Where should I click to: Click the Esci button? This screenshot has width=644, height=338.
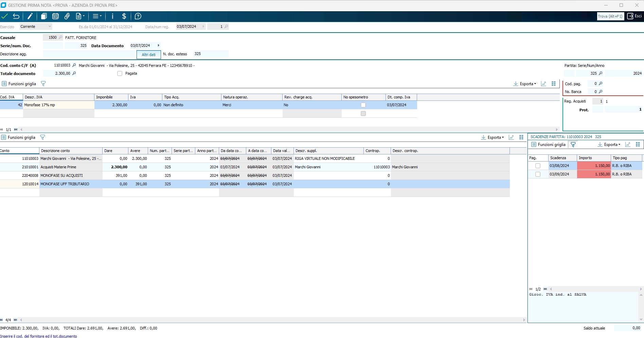click(634, 16)
